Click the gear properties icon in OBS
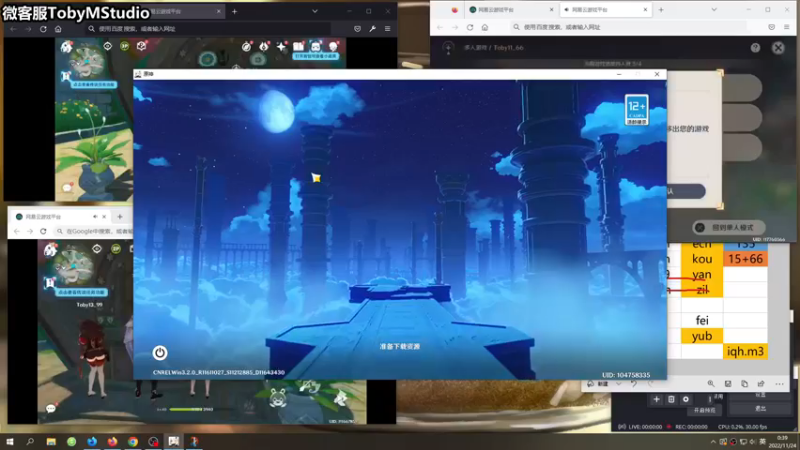The image size is (800, 450). click(686, 399)
